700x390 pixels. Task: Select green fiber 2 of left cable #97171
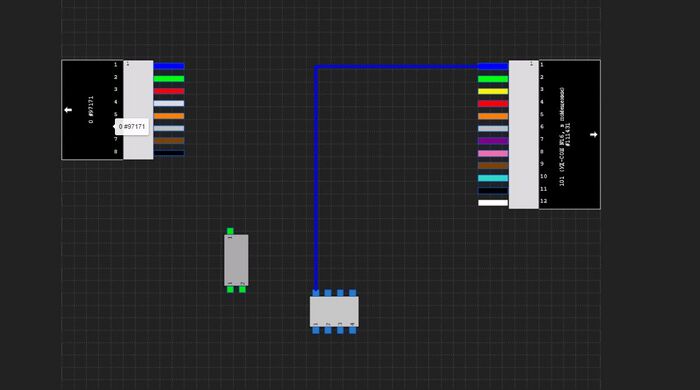click(169, 79)
